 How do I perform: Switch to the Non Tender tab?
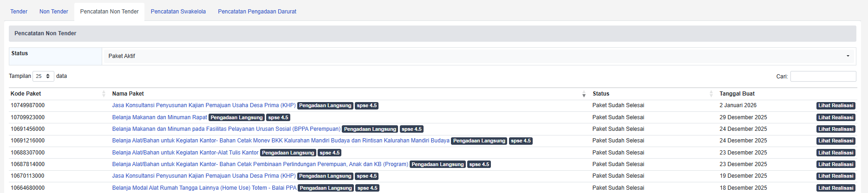click(53, 12)
